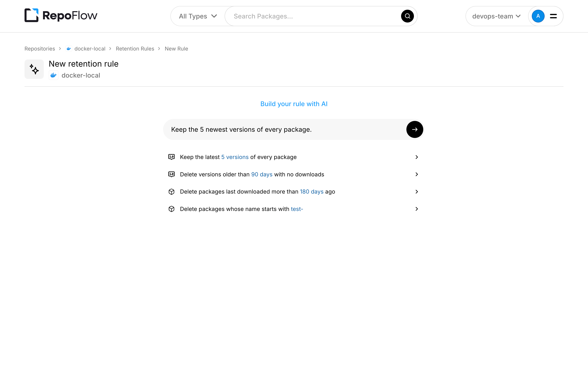588x367 pixels.
Task: Click the blue user avatar A
Action: click(538, 16)
